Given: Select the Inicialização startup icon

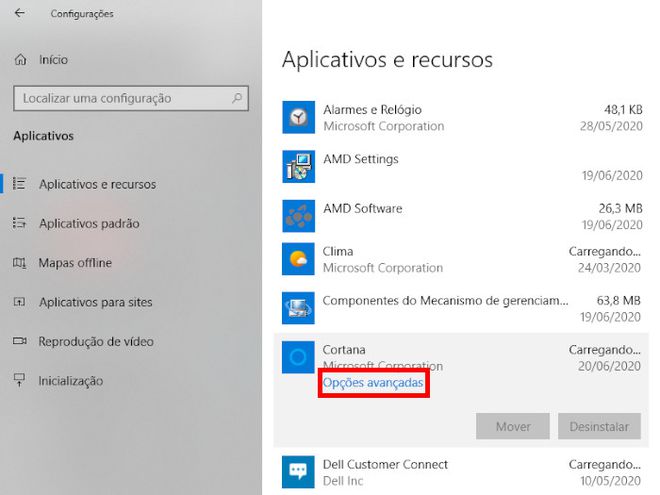Looking at the screenshot, I should click(x=19, y=380).
